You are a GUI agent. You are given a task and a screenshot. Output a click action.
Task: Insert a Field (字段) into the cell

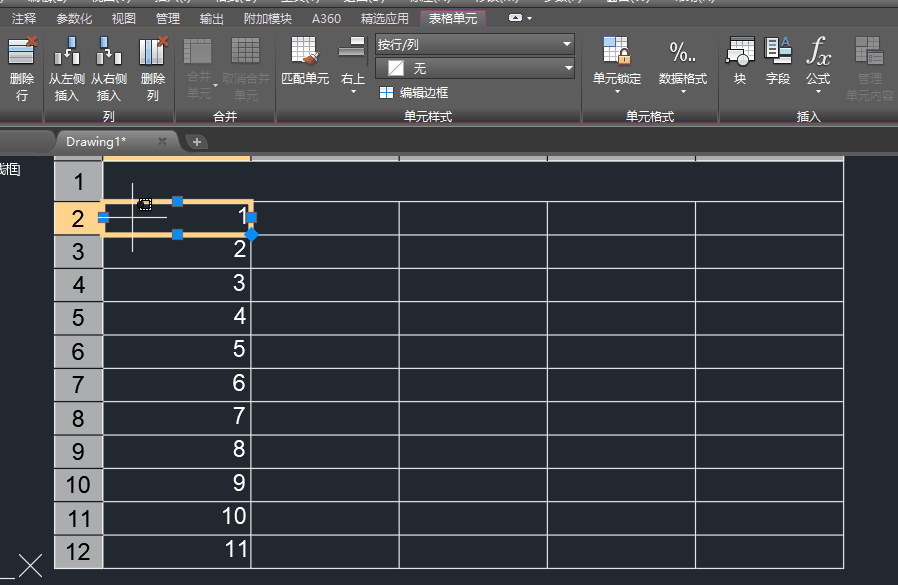pyautogui.click(x=778, y=62)
